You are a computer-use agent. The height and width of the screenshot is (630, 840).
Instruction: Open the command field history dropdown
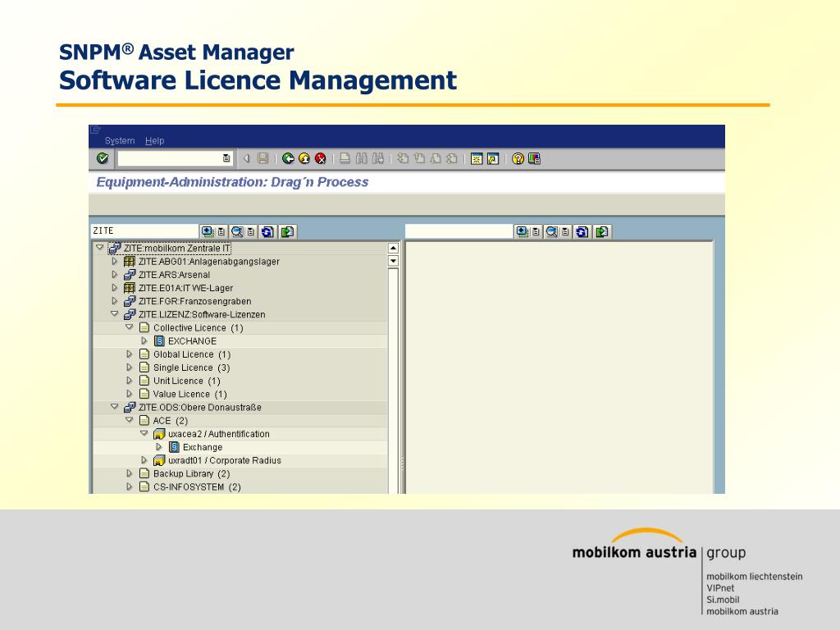[226, 158]
